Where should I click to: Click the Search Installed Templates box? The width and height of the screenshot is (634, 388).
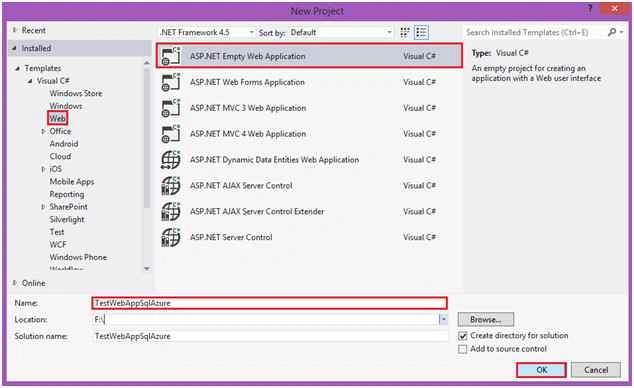tap(534, 32)
